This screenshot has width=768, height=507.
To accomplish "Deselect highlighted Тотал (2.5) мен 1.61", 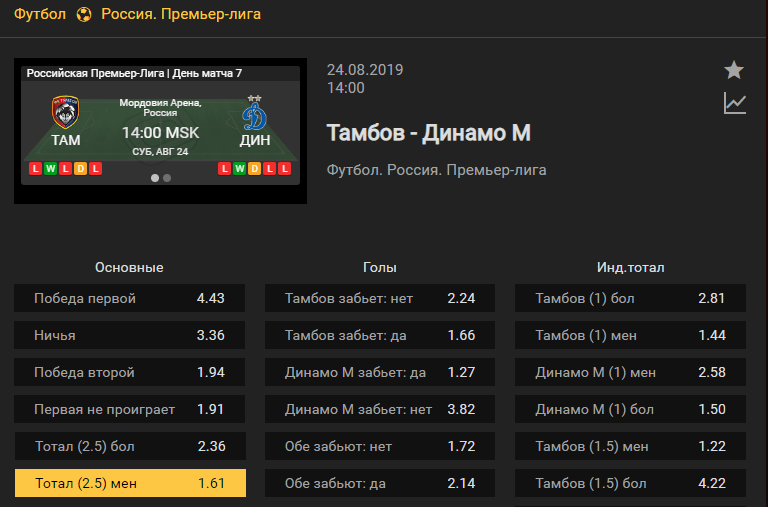I will click(130, 483).
